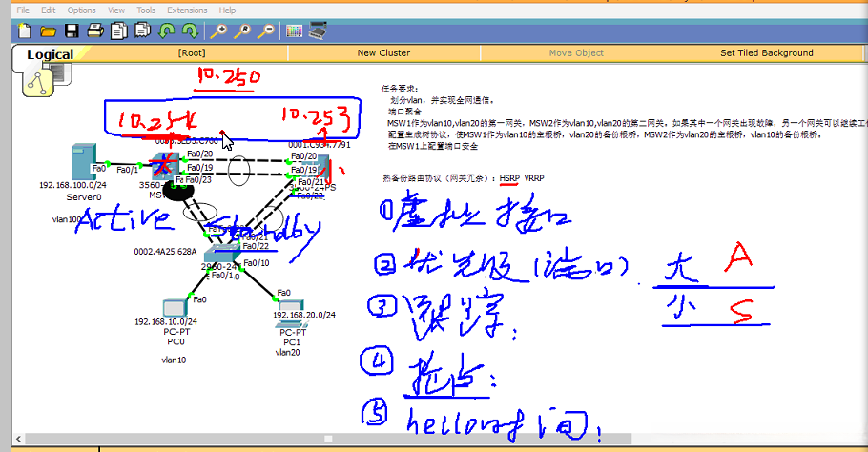Open the Drawing Palette icon

point(294,31)
